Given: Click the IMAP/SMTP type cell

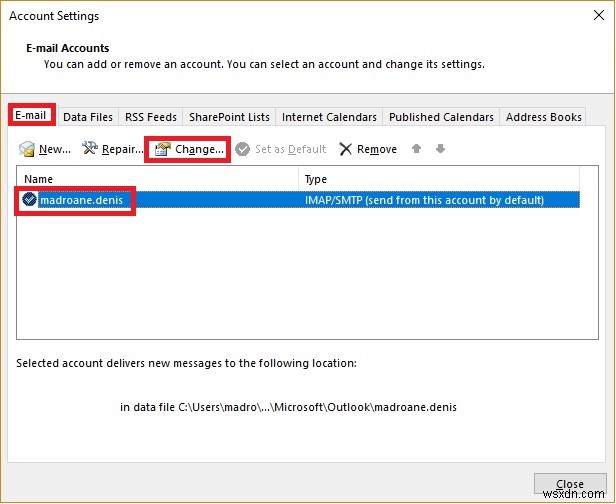Looking at the screenshot, I should [x=424, y=200].
